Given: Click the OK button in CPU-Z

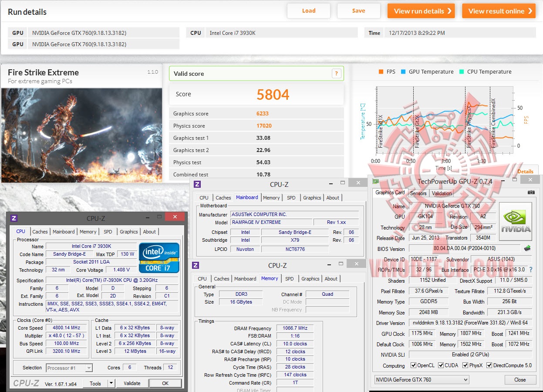Looking at the screenshot, I should [165, 383].
